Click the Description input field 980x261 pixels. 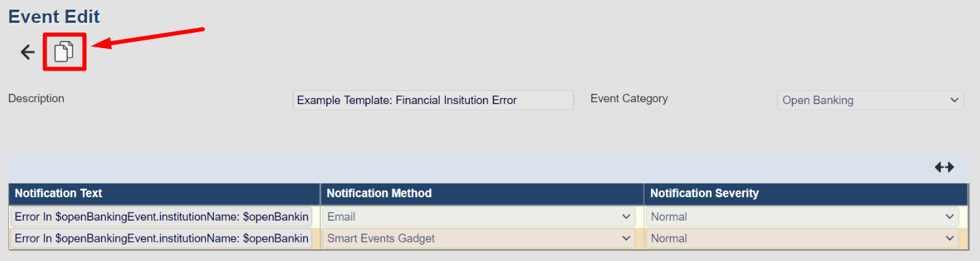[433, 100]
